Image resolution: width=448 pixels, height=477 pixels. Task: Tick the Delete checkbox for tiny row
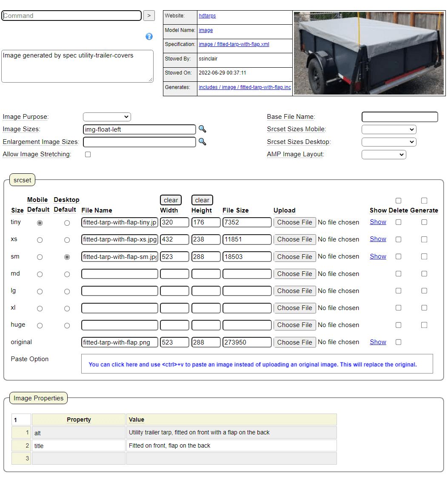(x=398, y=222)
